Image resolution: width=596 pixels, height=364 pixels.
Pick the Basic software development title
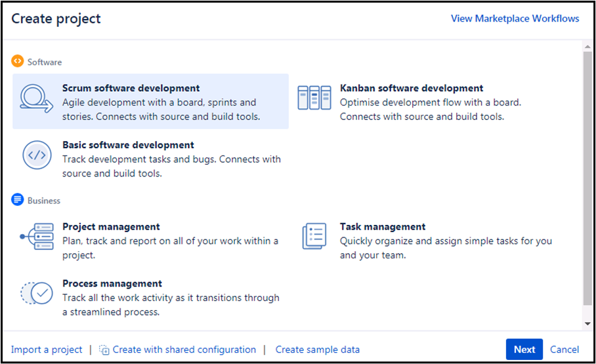(x=128, y=145)
